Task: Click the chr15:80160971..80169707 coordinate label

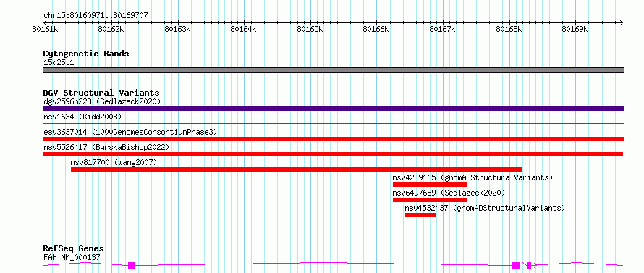Action: pyautogui.click(x=96, y=16)
